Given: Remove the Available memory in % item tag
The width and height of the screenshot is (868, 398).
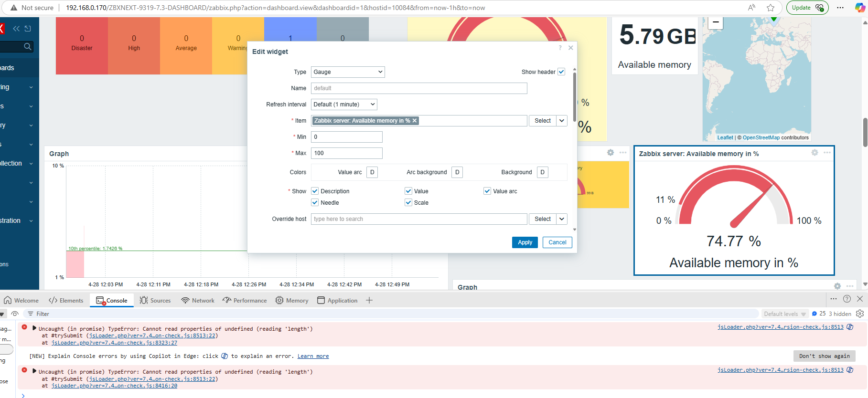Looking at the screenshot, I should (x=415, y=121).
